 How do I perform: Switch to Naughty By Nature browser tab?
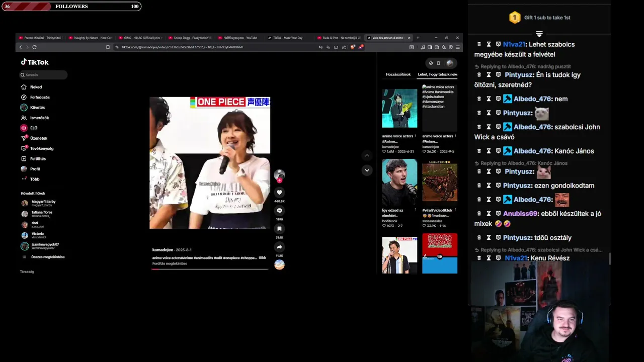click(90, 38)
